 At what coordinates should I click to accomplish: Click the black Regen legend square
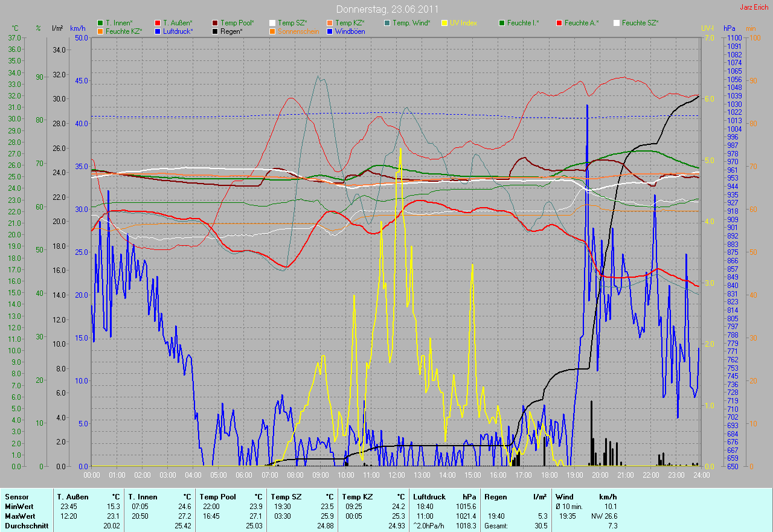[215, 31]
